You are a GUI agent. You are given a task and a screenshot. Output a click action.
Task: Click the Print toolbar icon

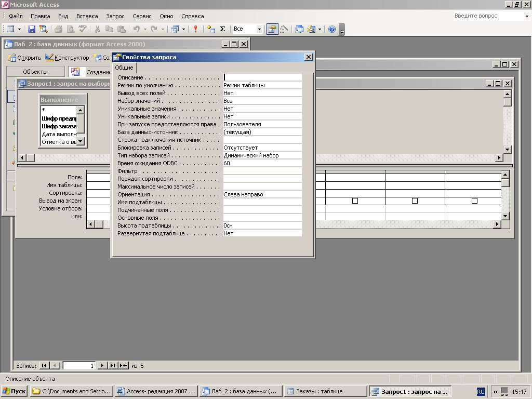tap(58, 29)
